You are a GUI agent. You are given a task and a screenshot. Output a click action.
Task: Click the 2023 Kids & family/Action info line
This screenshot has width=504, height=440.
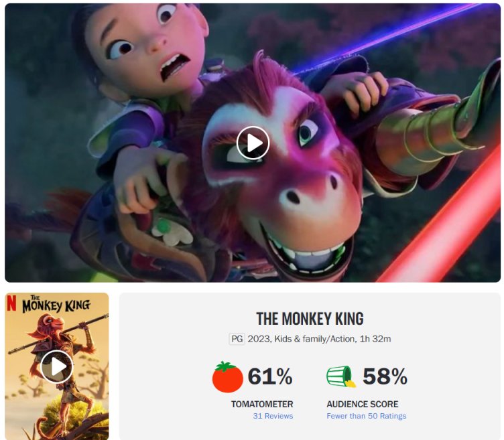(x=319, y=339)
